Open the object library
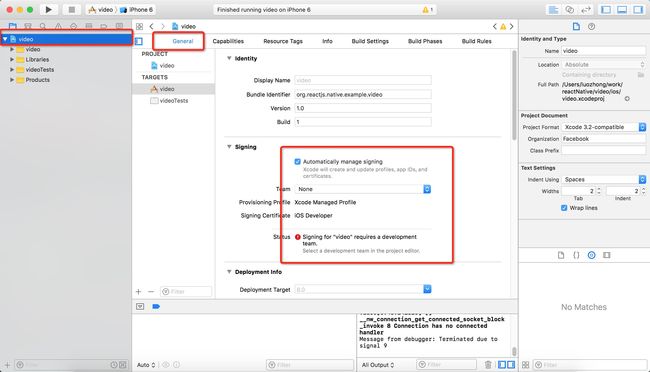This screenshot has width=650, height=372. click(592, 255)
